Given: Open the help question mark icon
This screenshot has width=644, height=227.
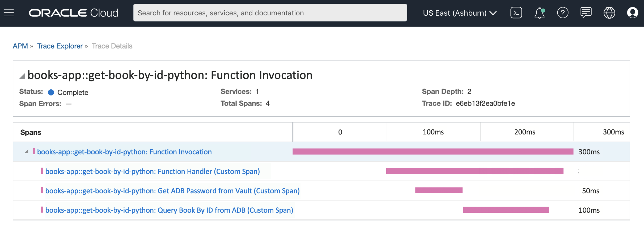Looking at the screenshot, I should [562, 13].
